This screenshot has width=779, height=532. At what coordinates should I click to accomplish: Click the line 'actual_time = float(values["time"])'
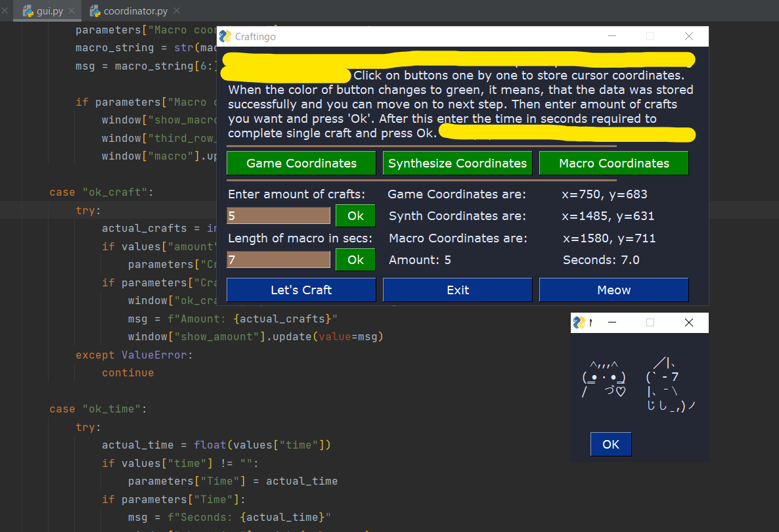click(x=216, y=445)
